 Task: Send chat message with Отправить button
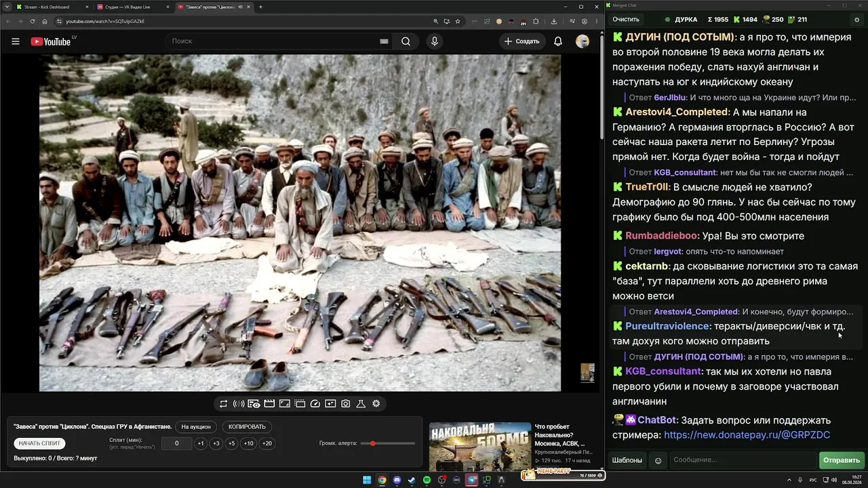click(842, 460)
